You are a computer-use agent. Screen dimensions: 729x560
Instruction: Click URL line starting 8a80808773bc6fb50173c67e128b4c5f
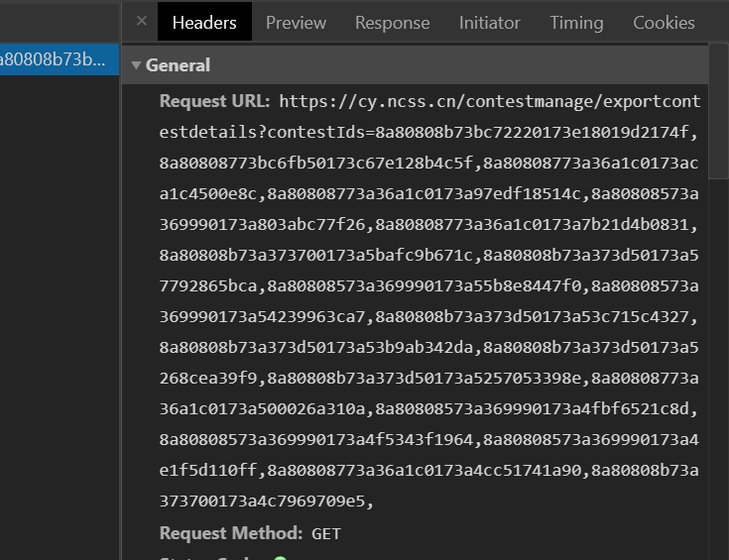coord(428,164)
